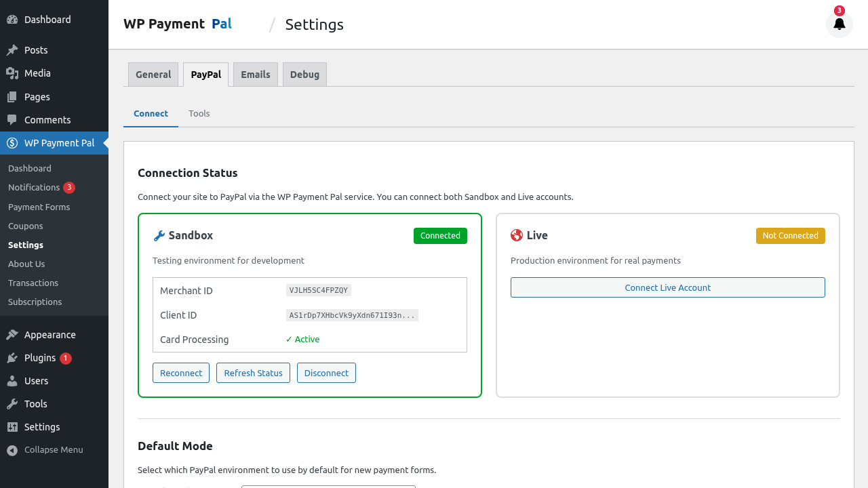Click the Pages icon in the sidebar

[x=12, y=96]
